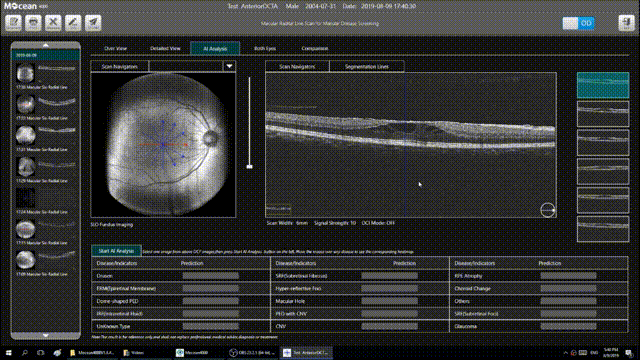This screenshot has height=360, width=640.
Task: Click the circular orientation indicator on OCT image
Action: (547, 210)
